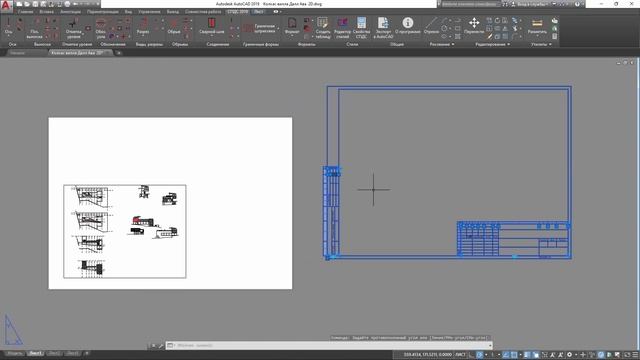The image size is (640, 360).
Task: Click the help question mark icon
Action: (577, 4)
